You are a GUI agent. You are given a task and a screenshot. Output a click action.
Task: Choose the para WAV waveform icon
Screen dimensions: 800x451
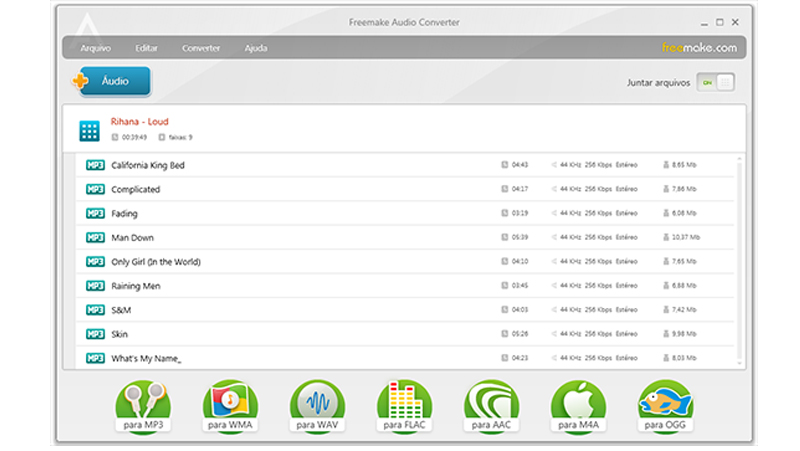(317, 407)
